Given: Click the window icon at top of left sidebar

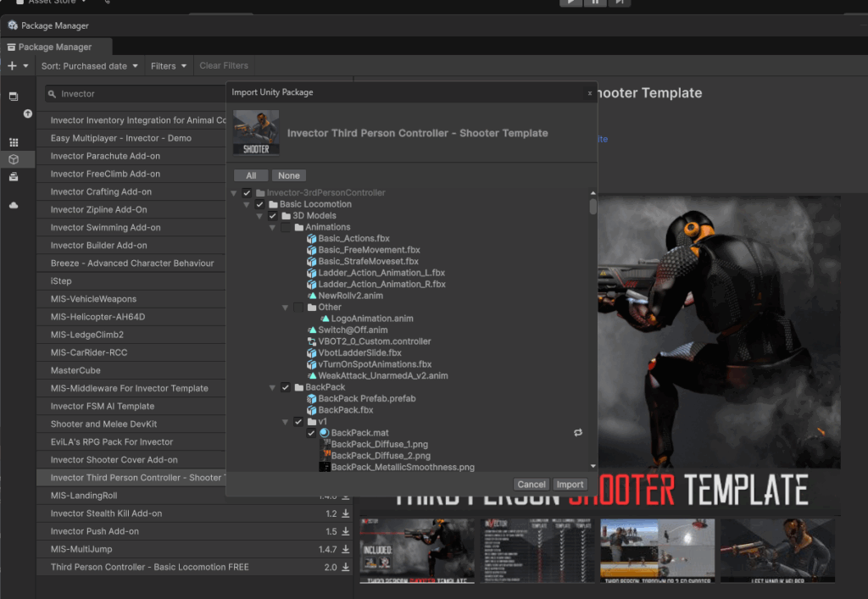Looking at the screenshot, I should pyautogui.click(x=14, y=97).
